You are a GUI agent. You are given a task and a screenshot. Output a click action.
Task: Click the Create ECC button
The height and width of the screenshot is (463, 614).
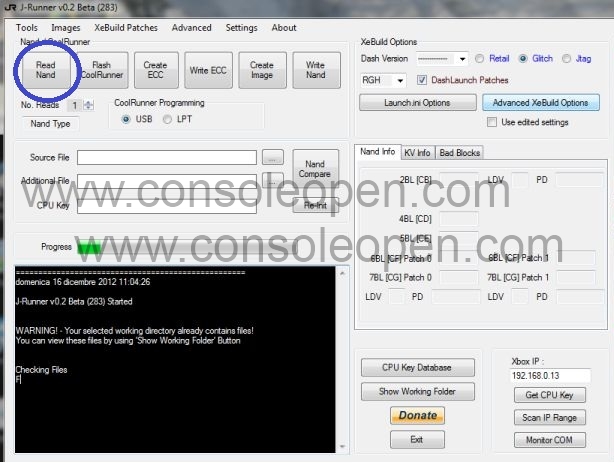[x=156, y=70]
